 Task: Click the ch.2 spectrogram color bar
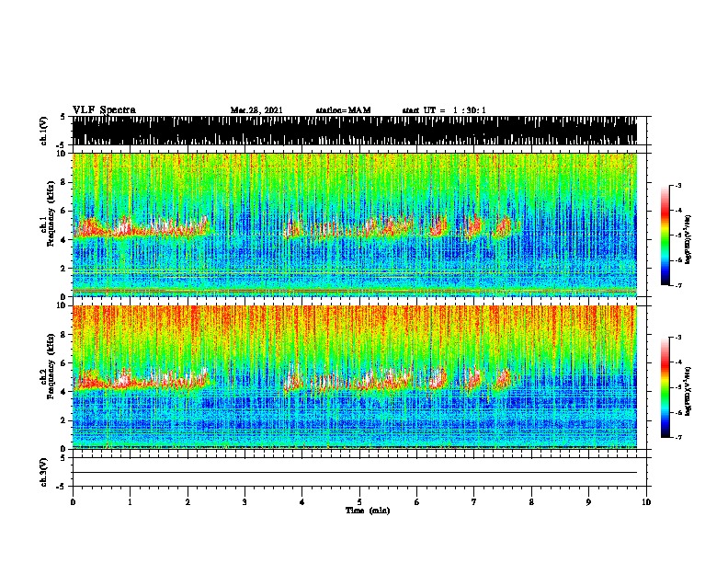pos(665,387)
